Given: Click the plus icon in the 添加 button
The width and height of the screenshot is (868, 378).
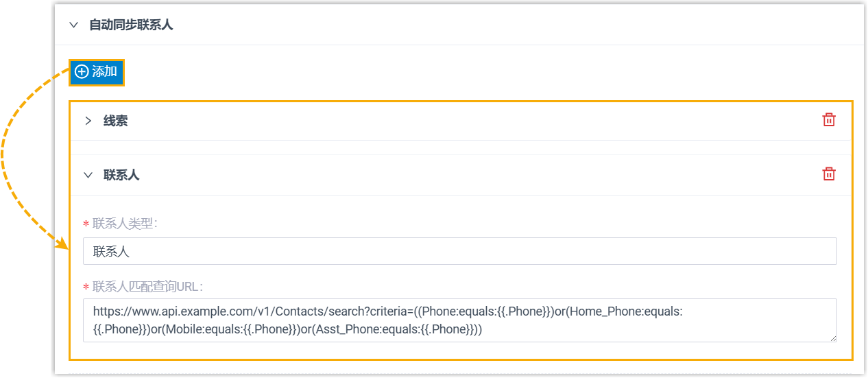Looking at the screenshot, I should coord(82,71).
